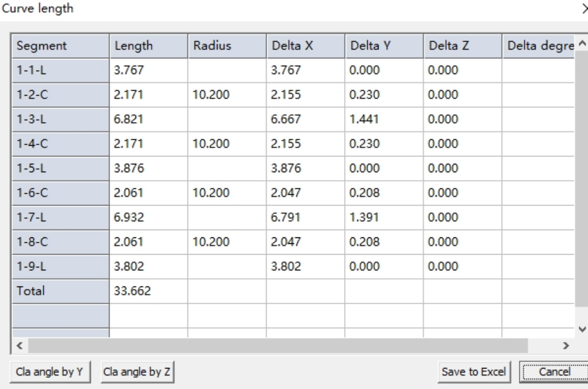Click the Total length cell 33.662
This screenshot has width=588, height=389.
[148, 292]
